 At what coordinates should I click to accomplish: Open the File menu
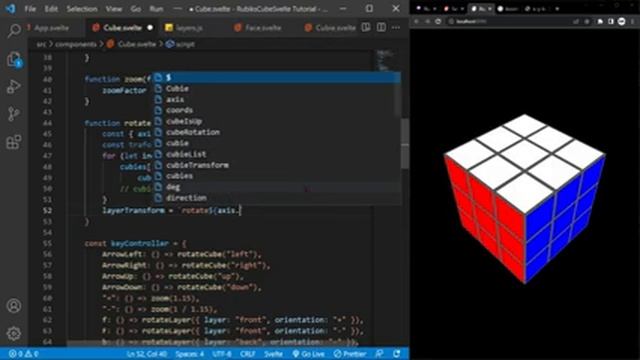pyautogui.click(x=30, y=9)
